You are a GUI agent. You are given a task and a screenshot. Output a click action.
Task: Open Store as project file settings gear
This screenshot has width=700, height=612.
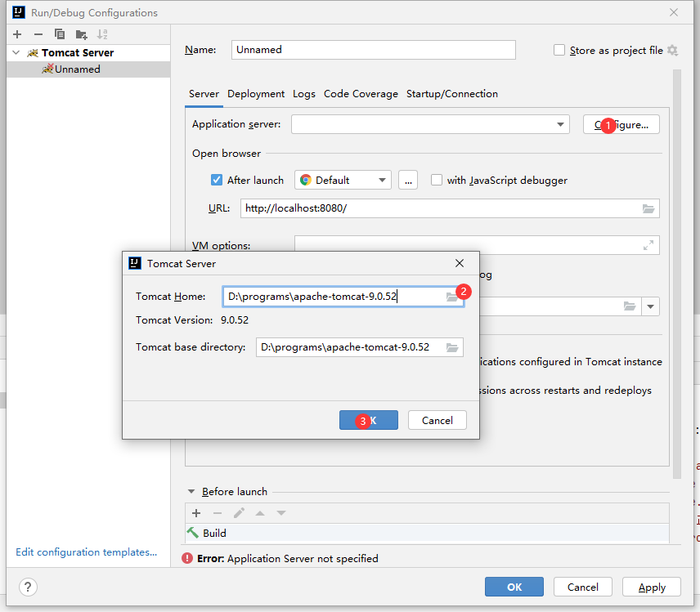672,51
